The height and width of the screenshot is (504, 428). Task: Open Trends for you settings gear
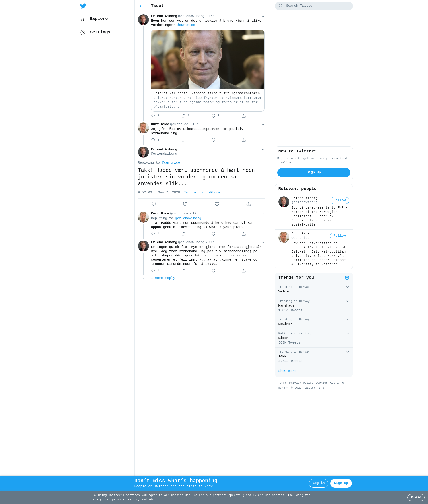coord(347,278)
